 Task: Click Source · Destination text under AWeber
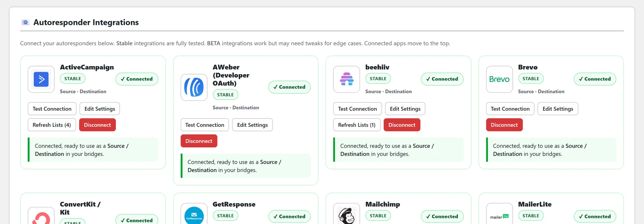[236, 108]
